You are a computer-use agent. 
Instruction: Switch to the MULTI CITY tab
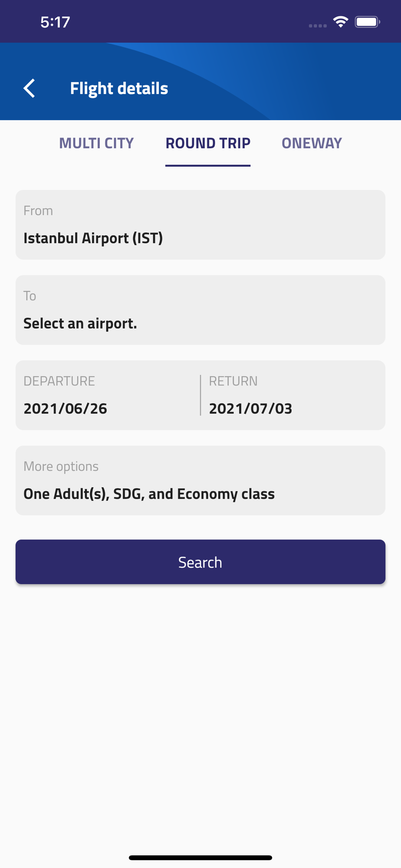(x=96, y=143)
